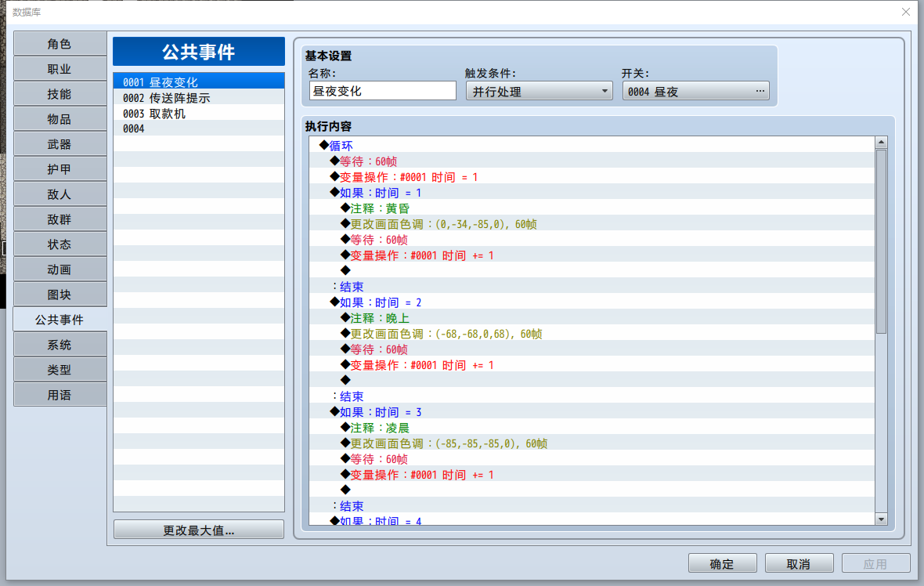Switch to the 技能 tab
The height and width of the screenshot is (586, 924).
(60, 94)
